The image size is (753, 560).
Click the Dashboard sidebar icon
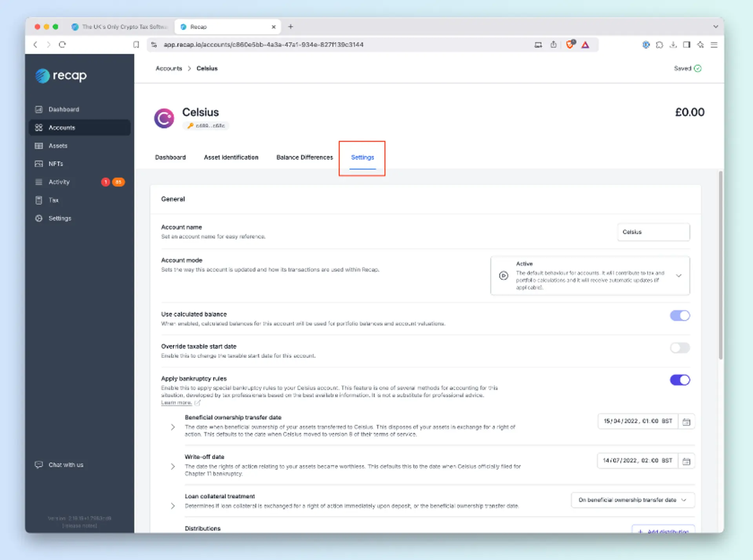[39, 109]
